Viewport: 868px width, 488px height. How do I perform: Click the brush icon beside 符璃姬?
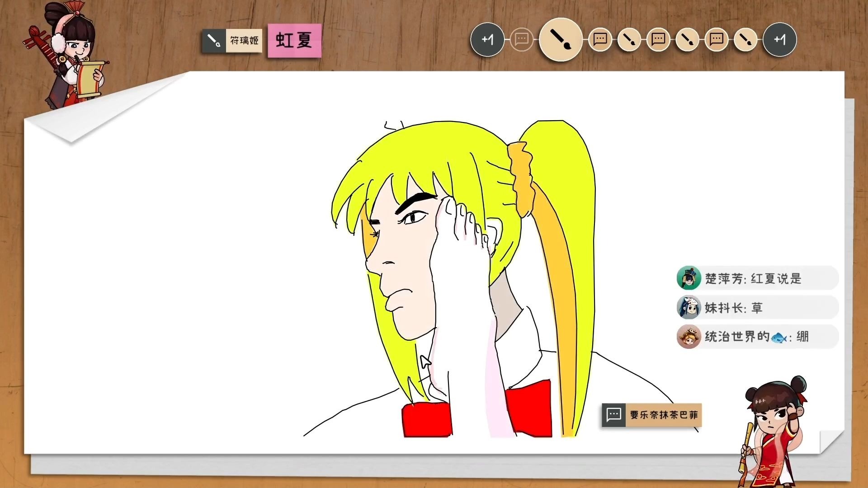pos(213,41)
